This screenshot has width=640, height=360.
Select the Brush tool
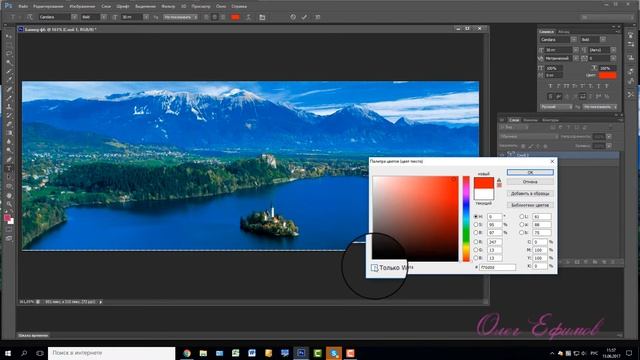coord(9,98)
